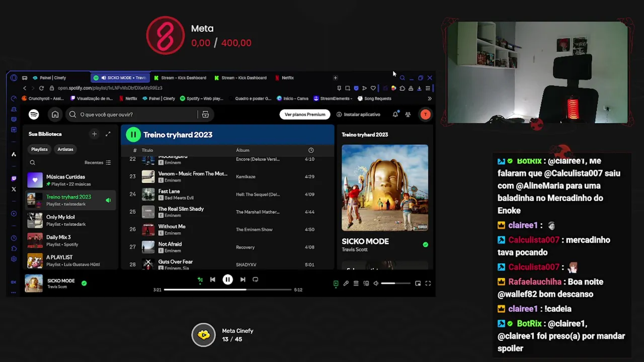Open StreamElements bookmark

point(332,99)
